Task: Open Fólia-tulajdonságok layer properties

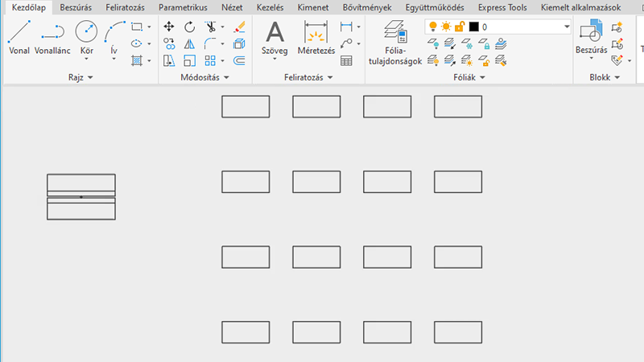Action: [395, 43]
